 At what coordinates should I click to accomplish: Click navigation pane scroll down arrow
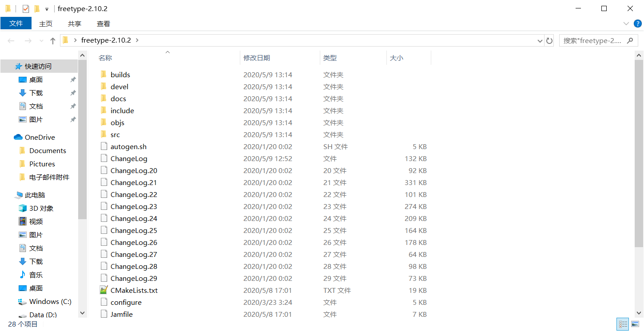click(x=82, y=313)
